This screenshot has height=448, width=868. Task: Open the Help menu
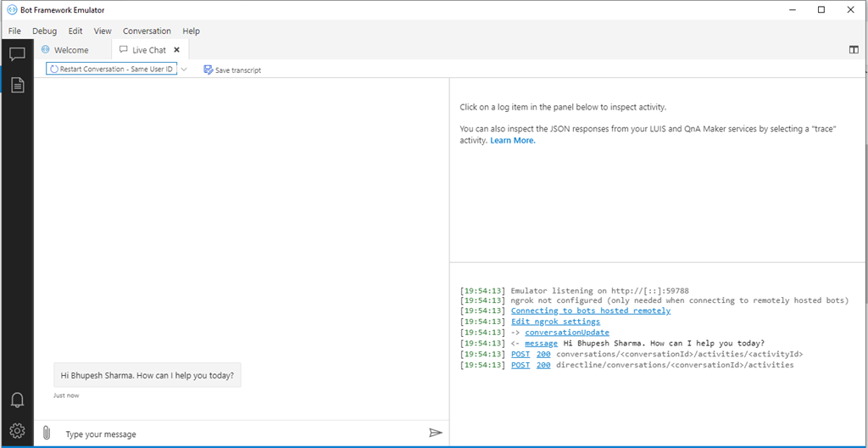[x=191, y=31]
